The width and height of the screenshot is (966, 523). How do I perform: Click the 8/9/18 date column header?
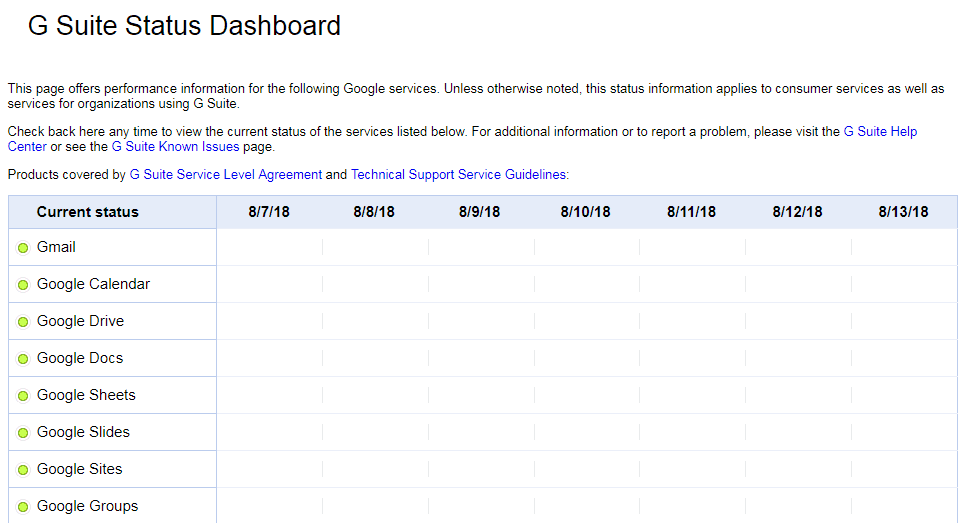[x=479, y=212]
